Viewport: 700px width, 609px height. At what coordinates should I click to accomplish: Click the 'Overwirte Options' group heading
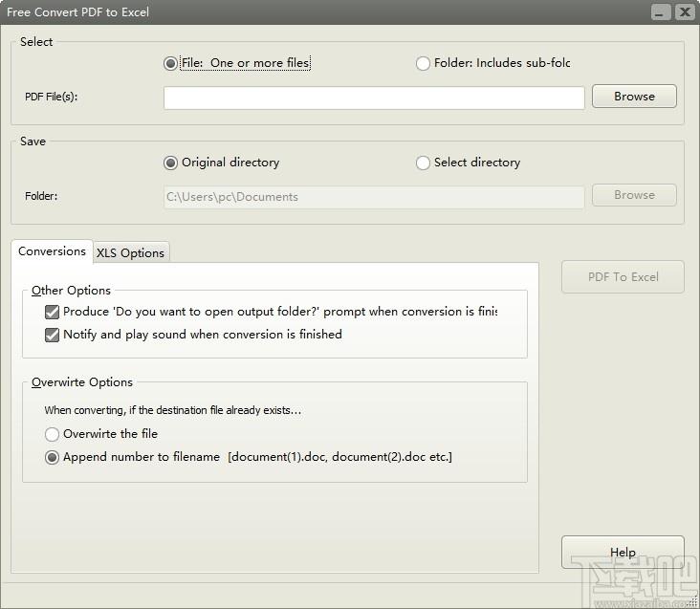coord(82,382)
